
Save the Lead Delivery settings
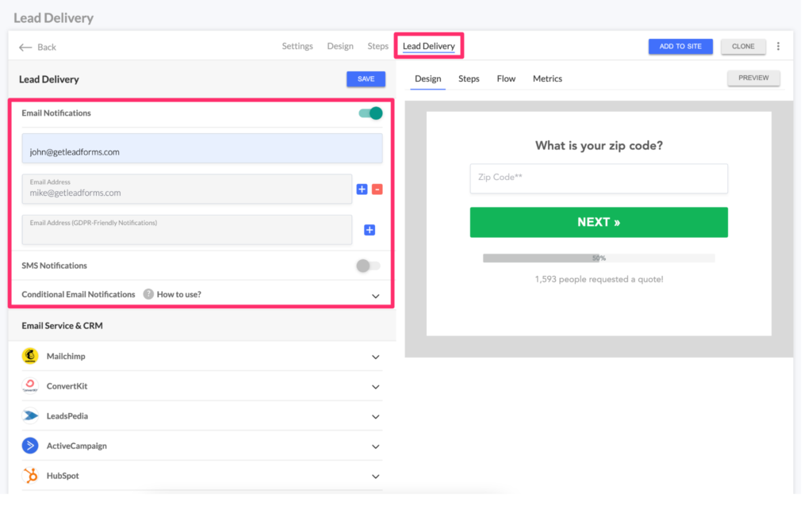coord(365,78)
